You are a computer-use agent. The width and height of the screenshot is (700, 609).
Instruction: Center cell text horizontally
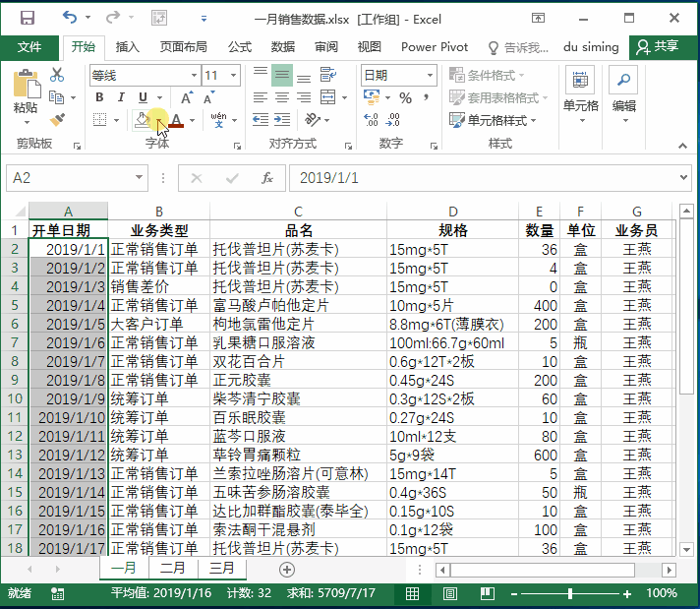pos(282,97)
